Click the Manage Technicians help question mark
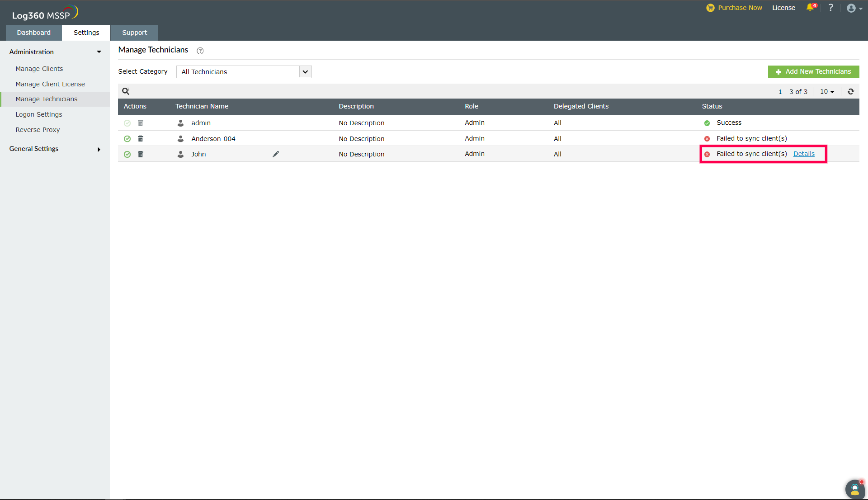Viewport: 868px width, 500px height. 200,51
